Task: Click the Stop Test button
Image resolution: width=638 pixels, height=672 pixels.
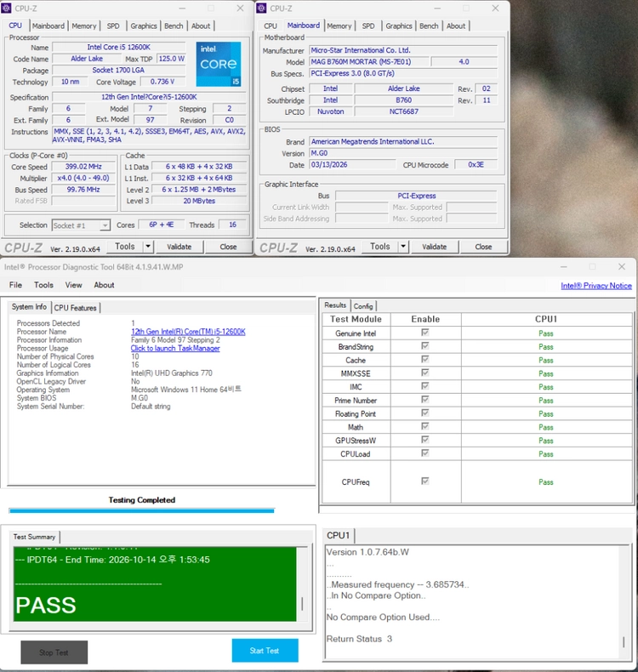Action: [54, 652]
